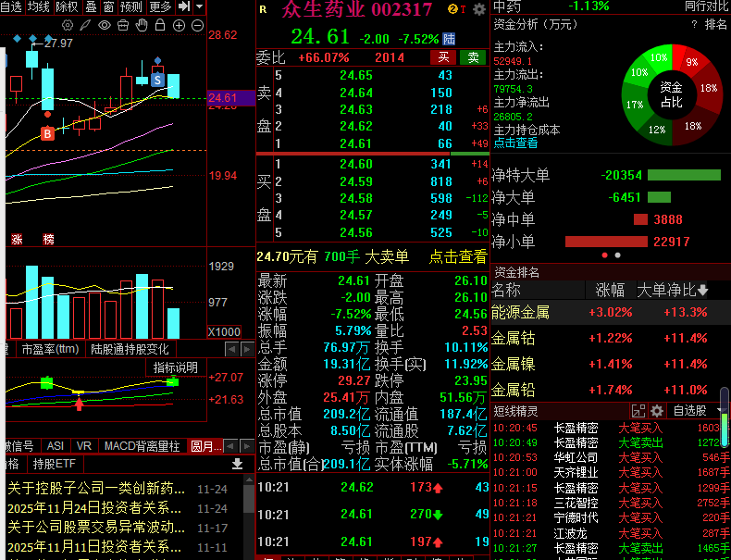The height and width of the screenshot is (560, 731).
Task: Open the toolbox briefcase icon
Action: pyautogui.click(x=123, y=25)
